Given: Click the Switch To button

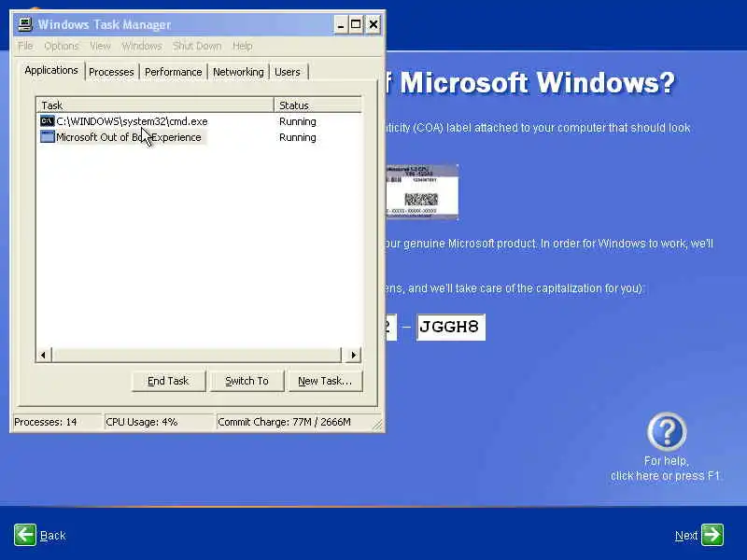Looking at the screenshot, I should pyautogui.click(x=247, y=381).
